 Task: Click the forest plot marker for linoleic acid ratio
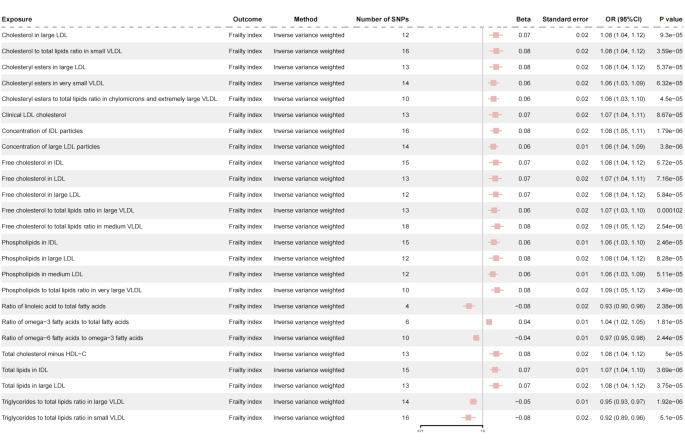click(x=468, y=306)
